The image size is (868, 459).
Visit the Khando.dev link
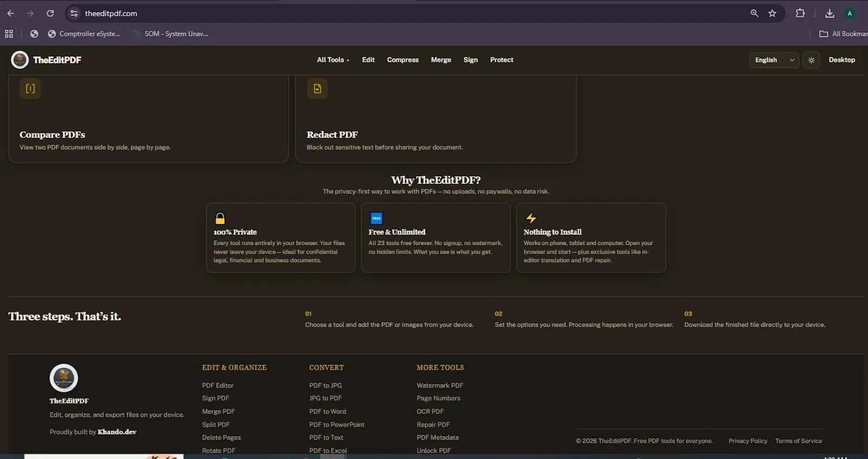pos(117,432)
